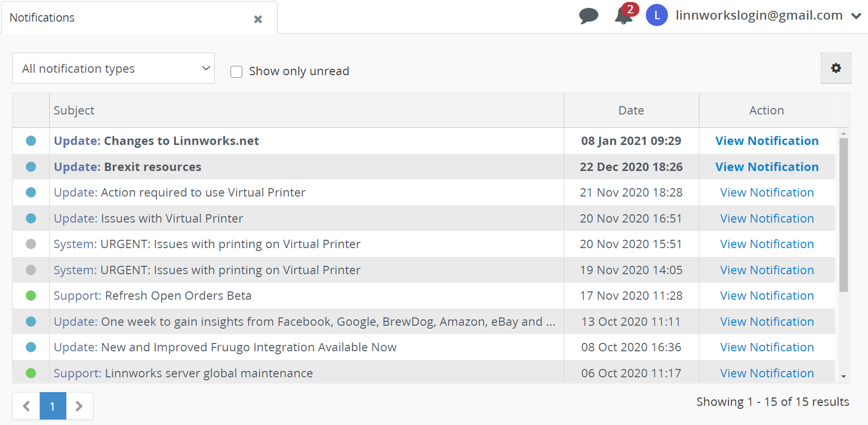
Task: Enable Show only unread checkbox
Action: [236, 72]
